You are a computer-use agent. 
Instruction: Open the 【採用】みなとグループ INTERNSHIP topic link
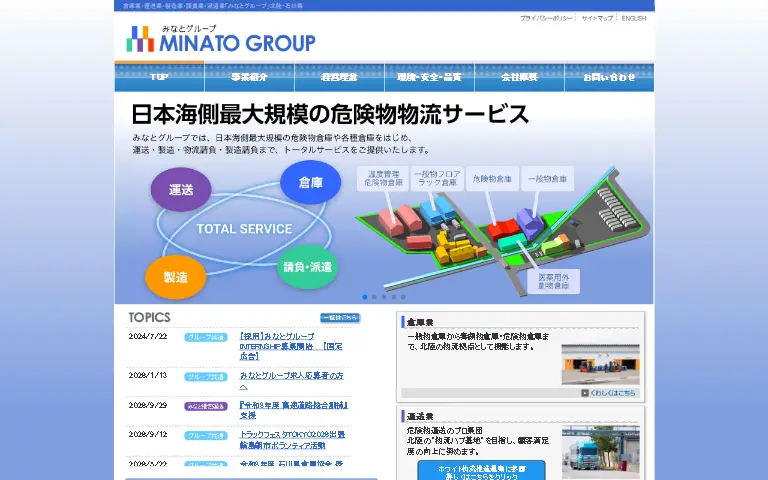(291, 346)
